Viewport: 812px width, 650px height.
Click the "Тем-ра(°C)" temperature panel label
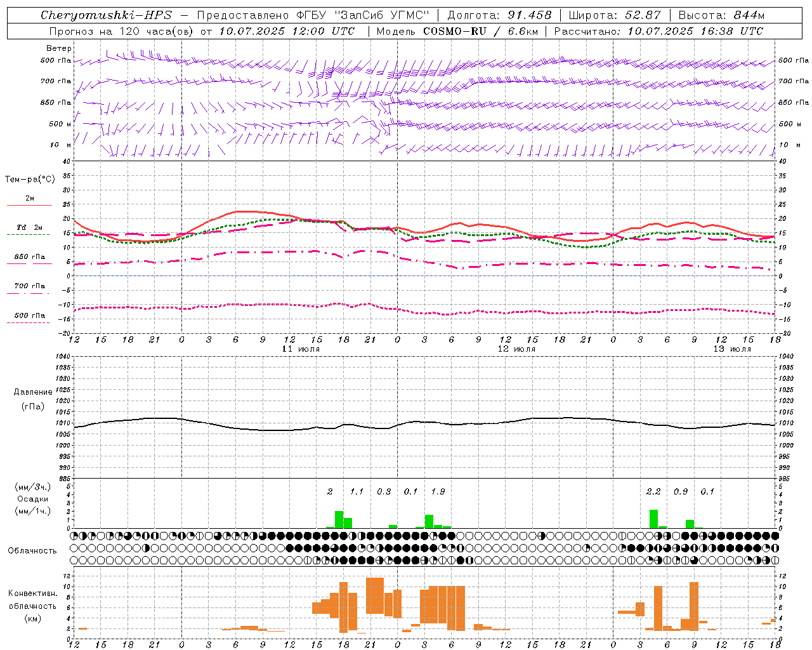coord(30,180)
